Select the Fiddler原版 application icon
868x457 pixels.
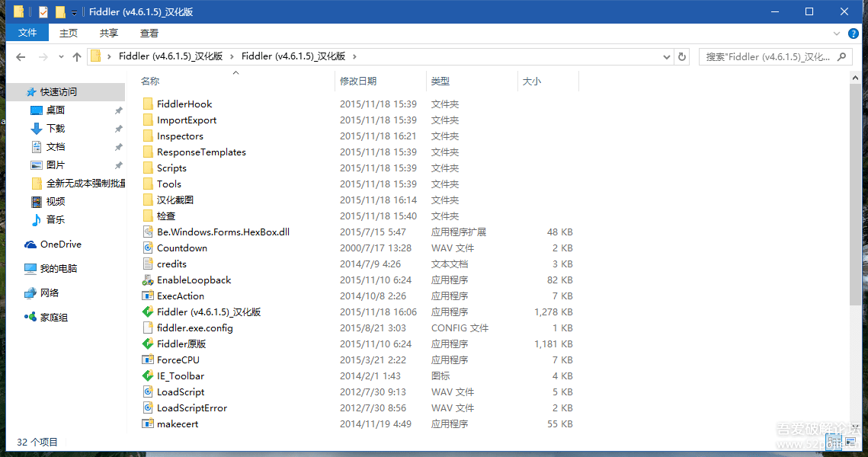(147, 344)
